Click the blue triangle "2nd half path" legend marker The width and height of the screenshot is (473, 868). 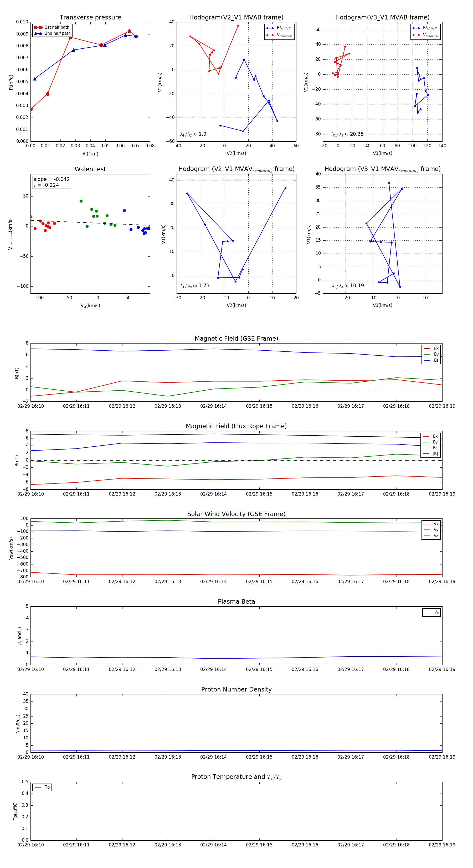pyautogui.click(x=38, y=33)
